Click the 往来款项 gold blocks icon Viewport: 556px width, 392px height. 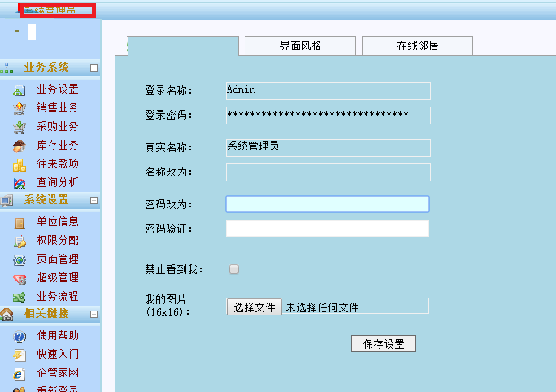tap(20, 164)
